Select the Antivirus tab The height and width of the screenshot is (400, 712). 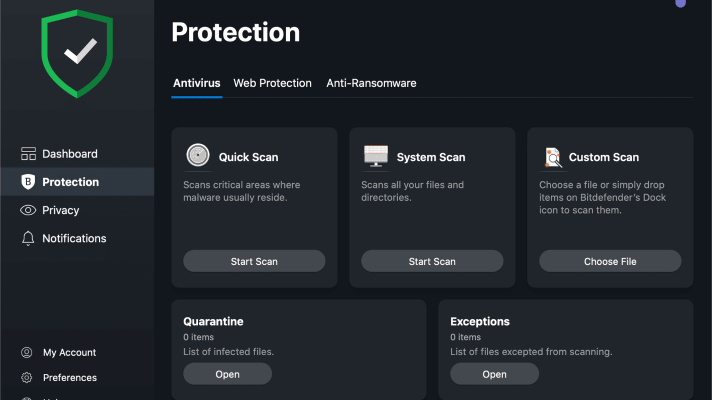[x=197, y=83]
